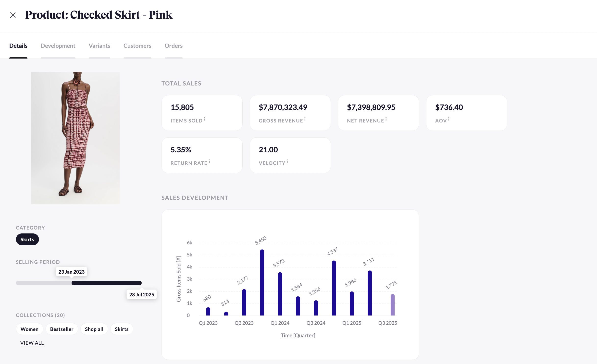Close the product detail panel
The image size is (597, 364).
(13, 15)
